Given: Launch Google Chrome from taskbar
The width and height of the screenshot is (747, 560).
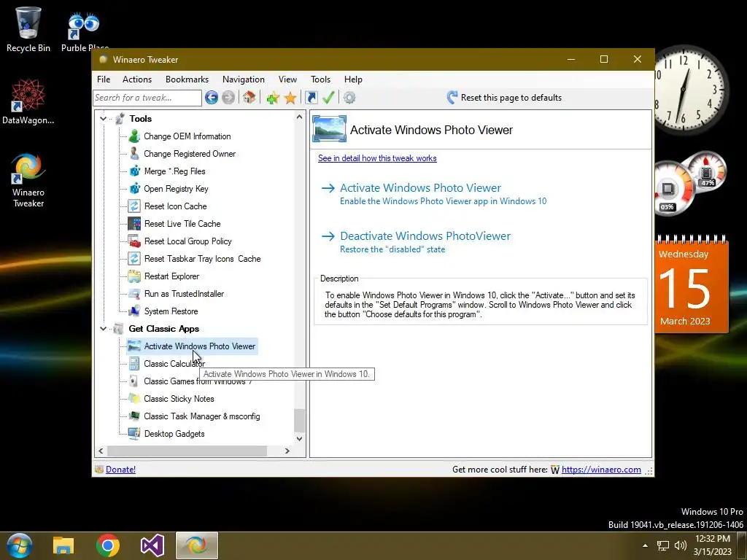Looking at the screenshot, I should pos(108,545).
